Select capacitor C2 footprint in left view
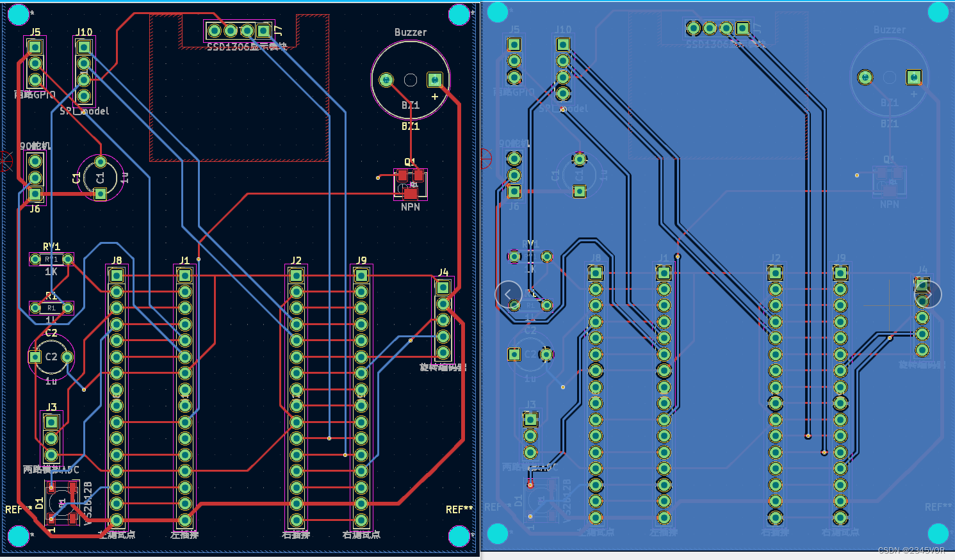Image resolution: width=955 pixels, height=560 pixels. coord(51,356)
